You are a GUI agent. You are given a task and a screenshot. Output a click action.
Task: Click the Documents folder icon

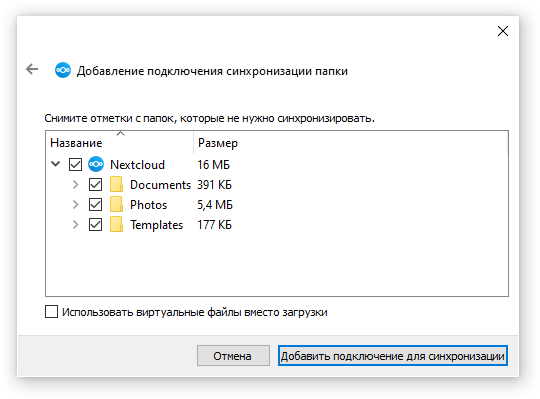(x=116, y=185)
